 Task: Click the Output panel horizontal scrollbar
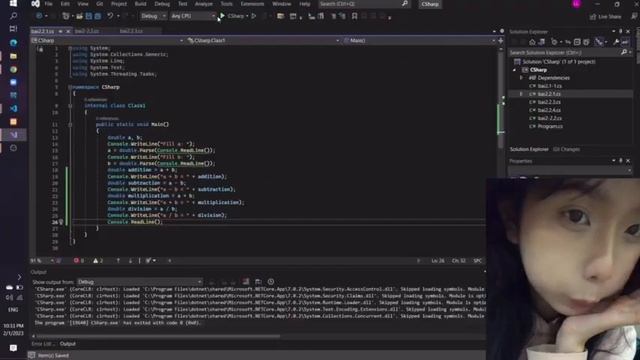tap(158, 336)
